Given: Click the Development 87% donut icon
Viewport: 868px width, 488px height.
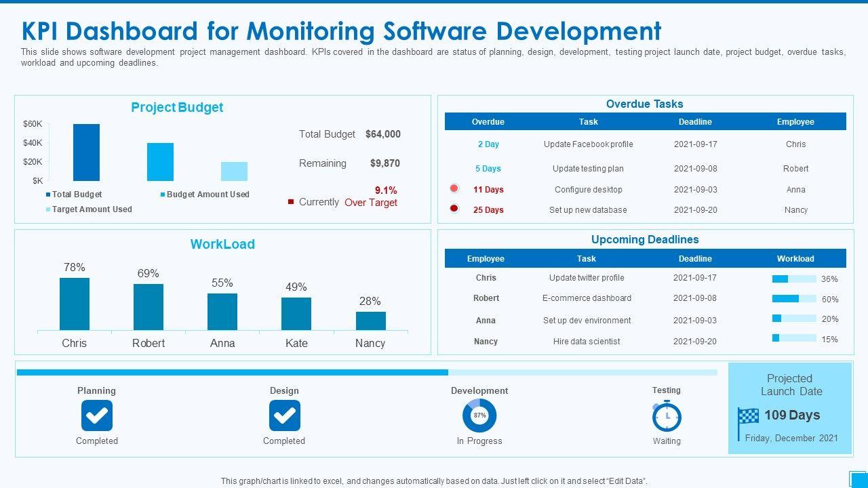Looking at the screenshot, I should (479, 415).
